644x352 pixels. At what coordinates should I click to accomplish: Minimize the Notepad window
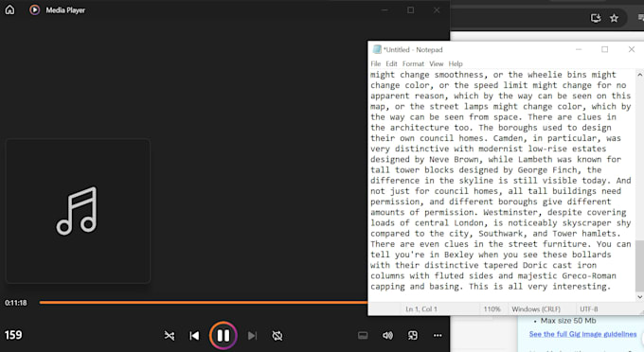pyautogui.click(x=579, y=49)
